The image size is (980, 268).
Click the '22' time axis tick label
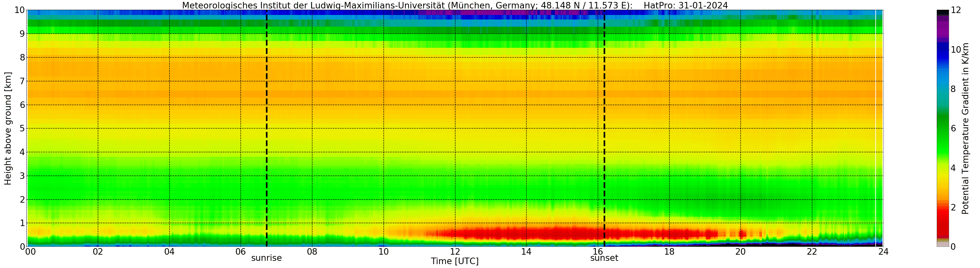tap(812, 252)
